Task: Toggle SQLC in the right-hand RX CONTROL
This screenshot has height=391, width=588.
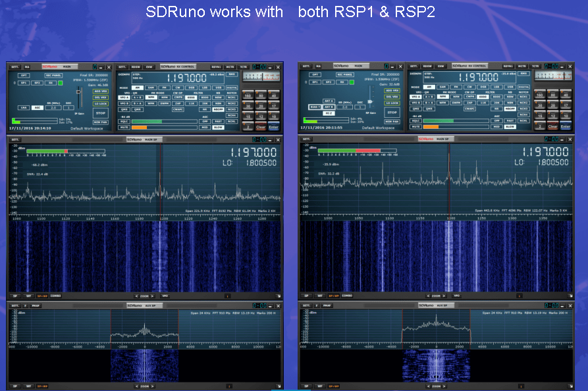Action: click(415, 120)
